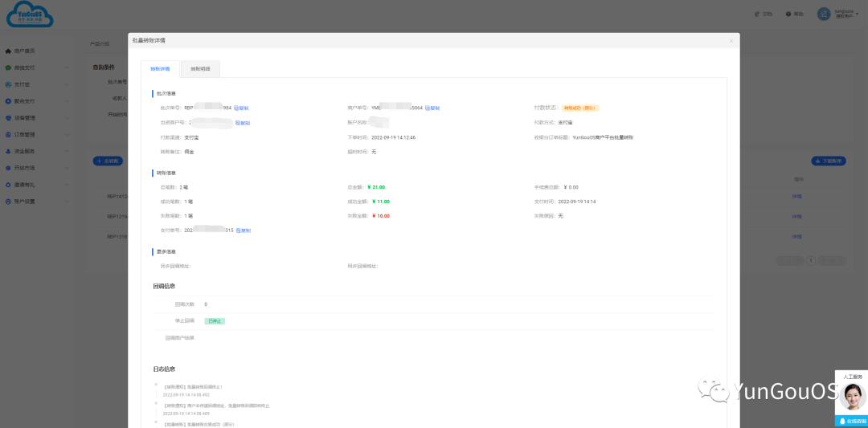Select 账户设置 label in the sidebar
This screenshot has height=428, width=868.
pyautogui.click(x=24, y=202)
